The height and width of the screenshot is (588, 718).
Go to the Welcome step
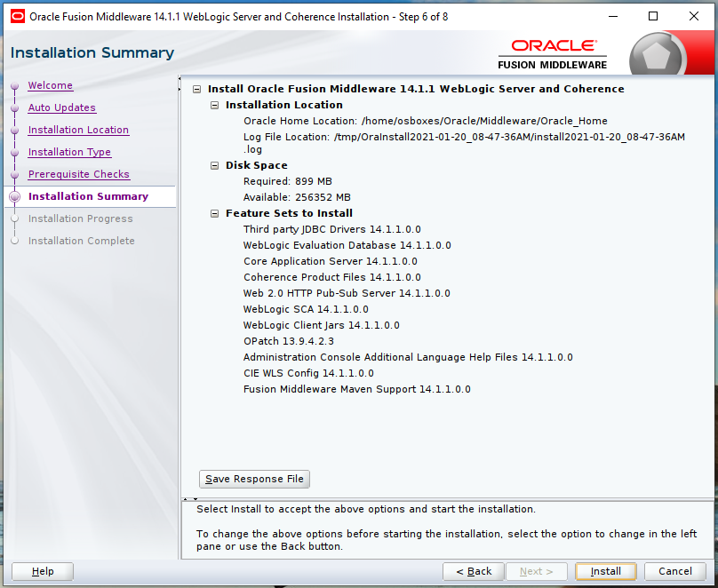click(51, 85)
